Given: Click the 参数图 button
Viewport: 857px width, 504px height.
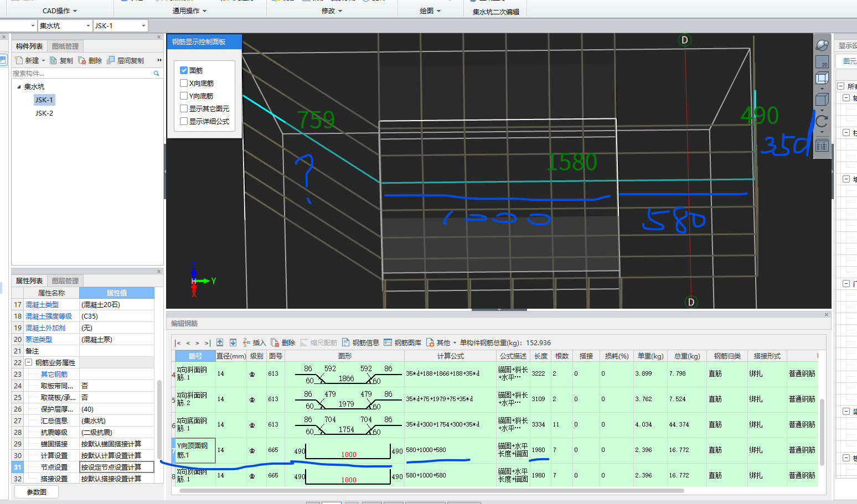Looking at the screenshot, I should (37, 492).
